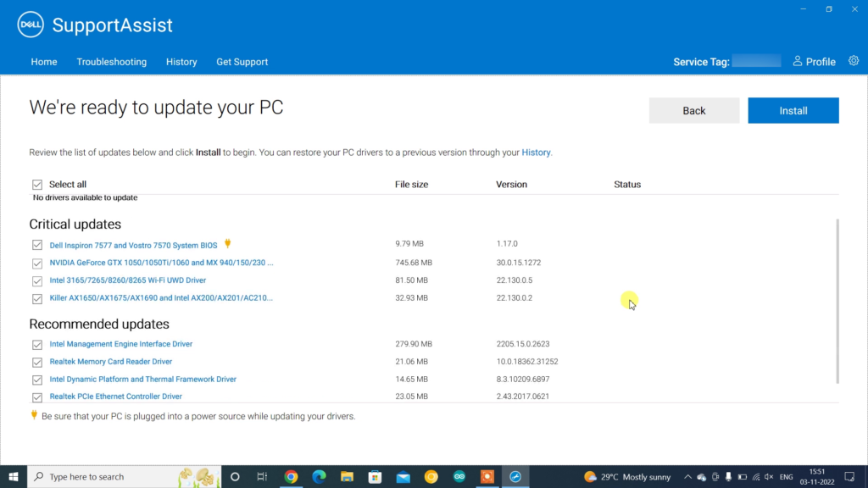This screenshot has height=488, width=868.
Task: Open Profile in the header
Action: (814, 61)
